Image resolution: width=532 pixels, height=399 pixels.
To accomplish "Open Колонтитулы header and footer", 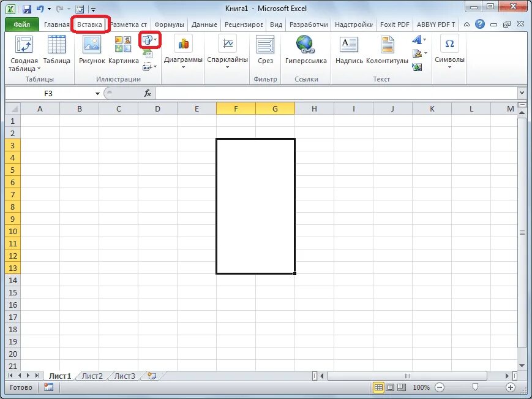I will pyautogui.click(x=387, y=50).
